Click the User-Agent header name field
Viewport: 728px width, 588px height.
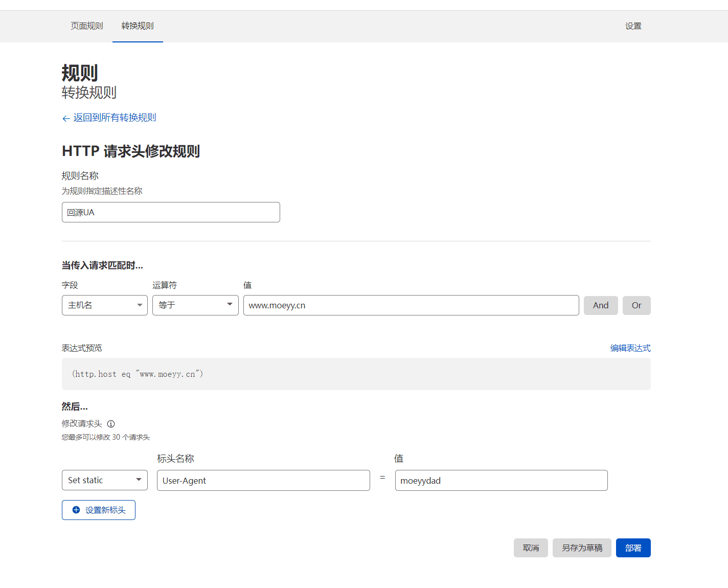click(263, 481)
